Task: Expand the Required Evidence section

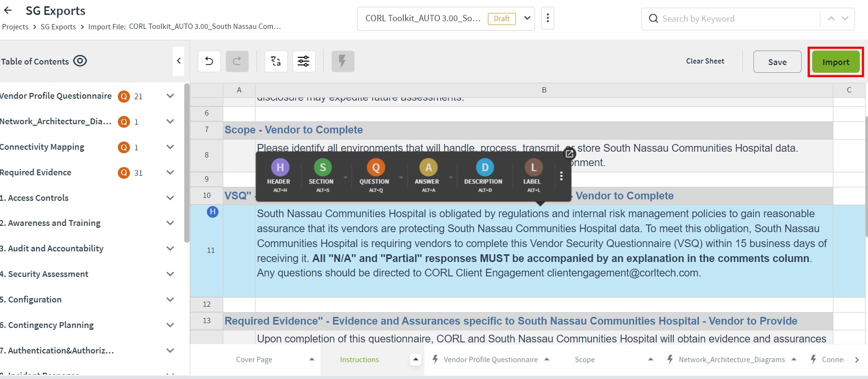Action: [170, 172]
